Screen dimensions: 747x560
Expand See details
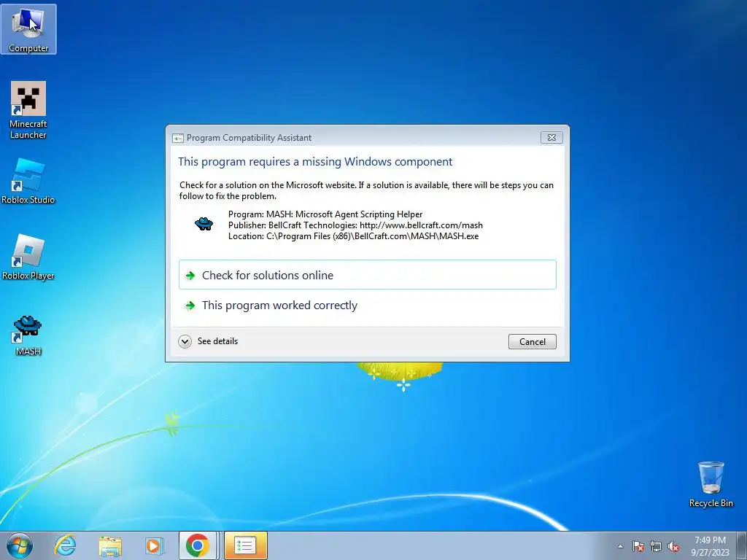[x=208, y=341]
